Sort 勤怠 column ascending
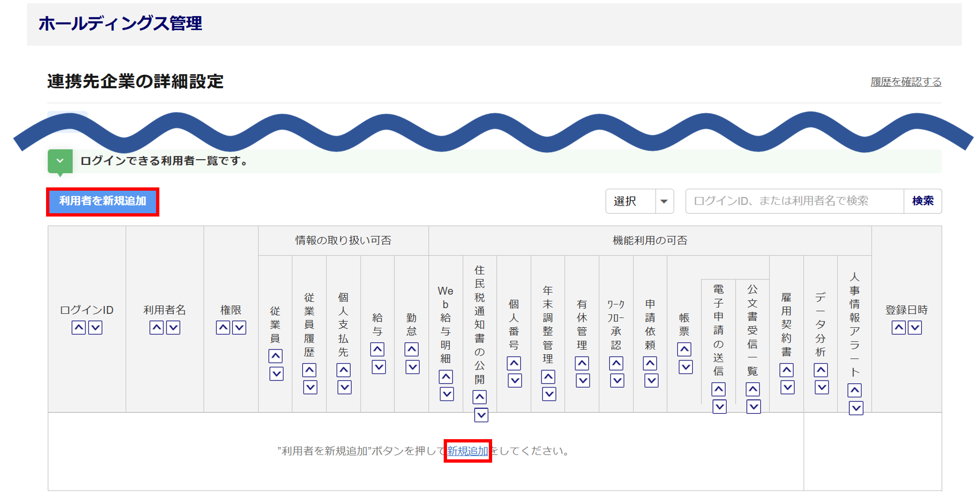This screenshot has height=496, width=980. pyautogui.click(x=412, y=349)
